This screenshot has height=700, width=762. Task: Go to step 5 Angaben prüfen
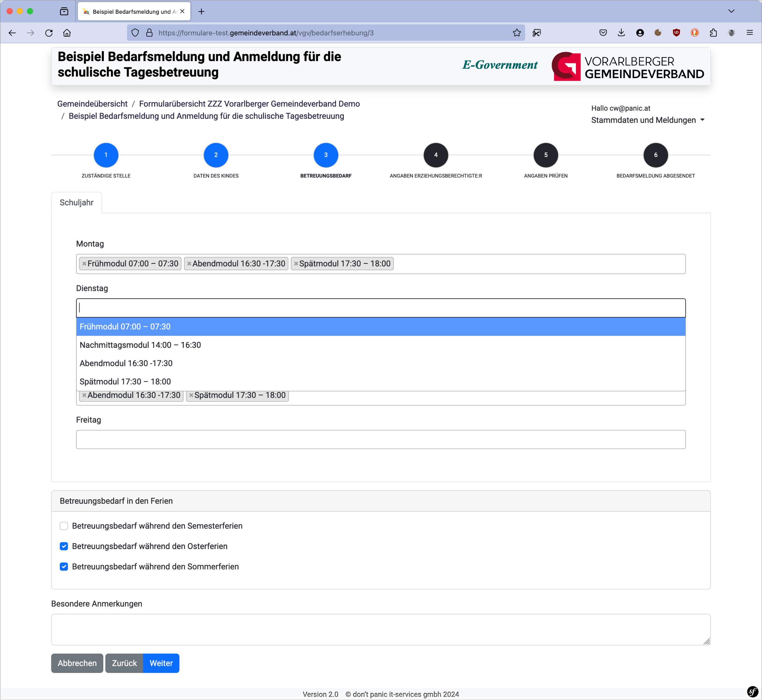tap(546, 155)
